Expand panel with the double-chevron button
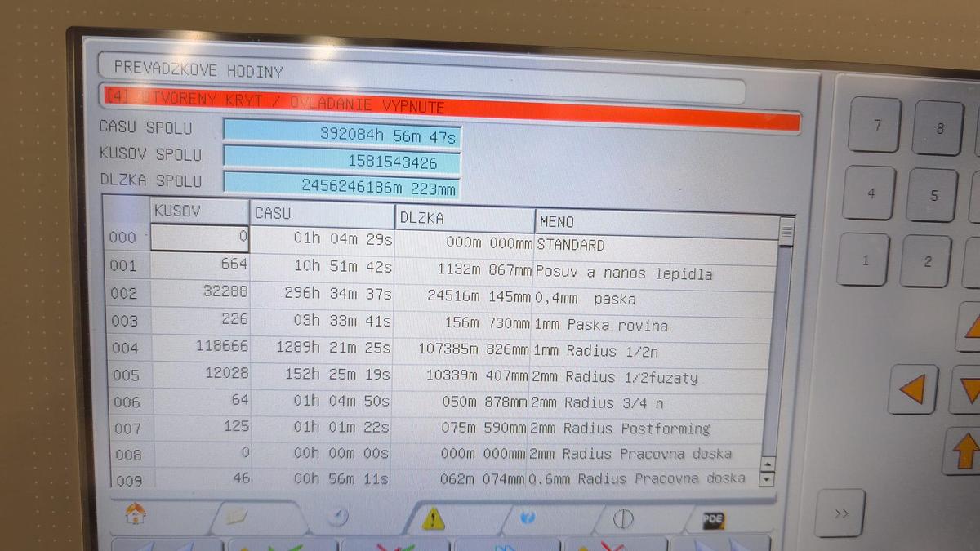 (841, 513)
